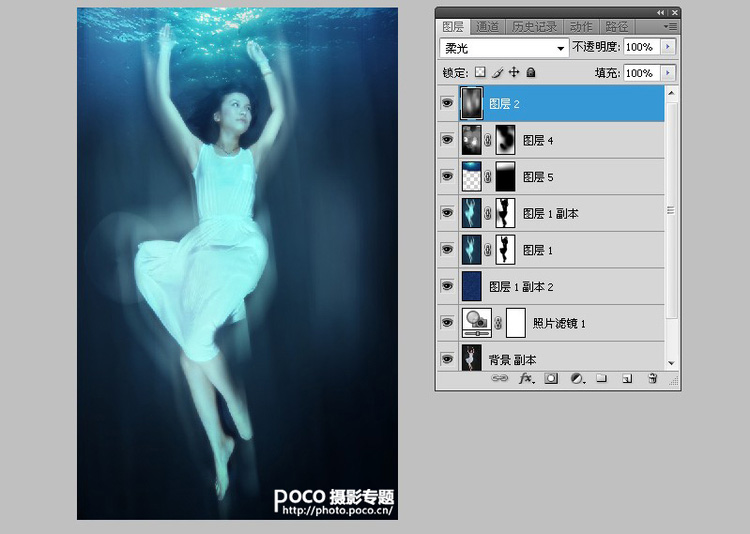Add layer style fx icon
750x534 pixels.
(526, 378)
